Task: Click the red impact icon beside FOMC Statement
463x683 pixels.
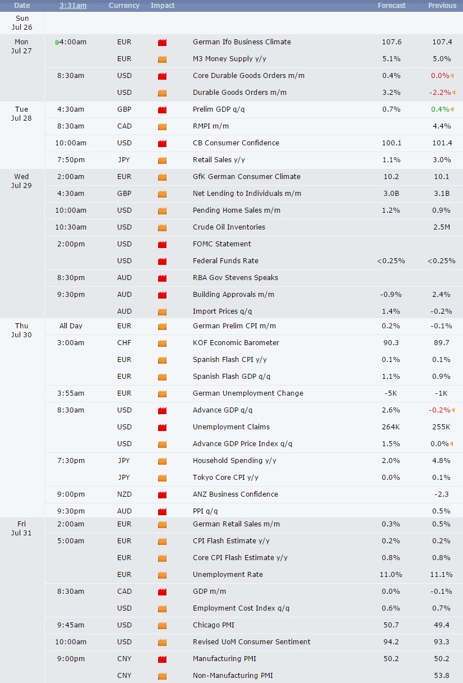Action: [x=162, y=244]
